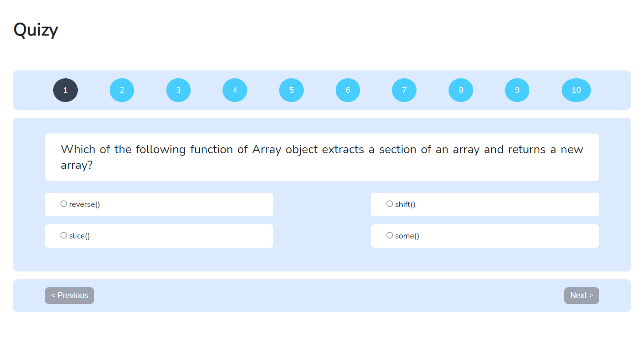Jump to question 9
The height and width of the screenshot is (337, 644).
tap(517, 90)
